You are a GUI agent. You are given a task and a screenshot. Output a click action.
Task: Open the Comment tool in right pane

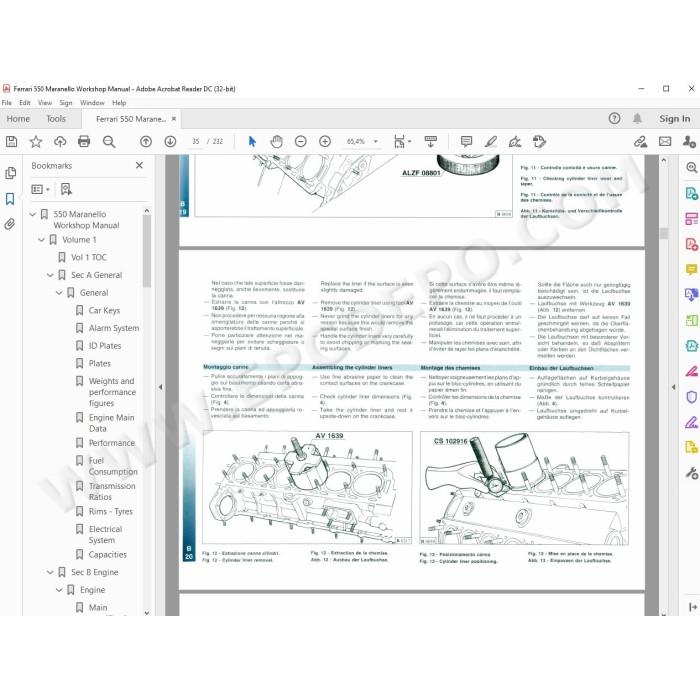click(691, 269)
